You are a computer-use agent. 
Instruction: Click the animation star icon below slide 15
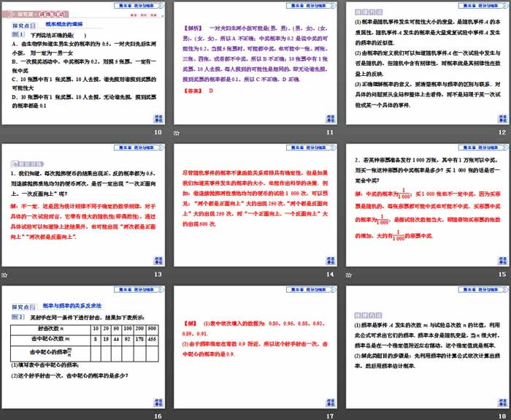click(349, 275)
